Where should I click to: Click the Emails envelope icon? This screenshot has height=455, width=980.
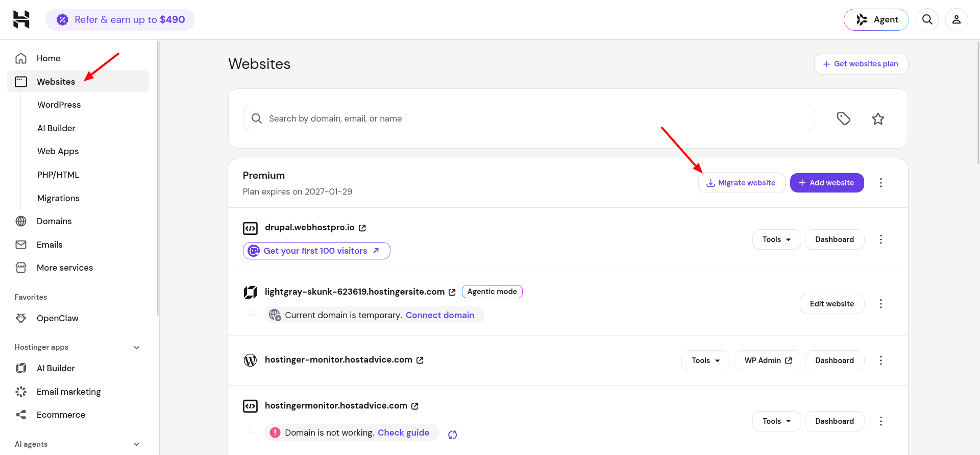(x=21, y=245)
